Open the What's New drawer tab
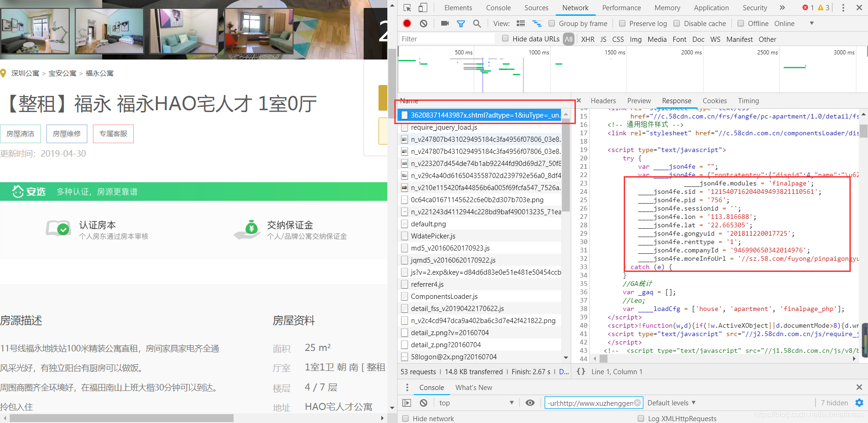The height and width of the screenshot is (423, 868). point(474,388)
